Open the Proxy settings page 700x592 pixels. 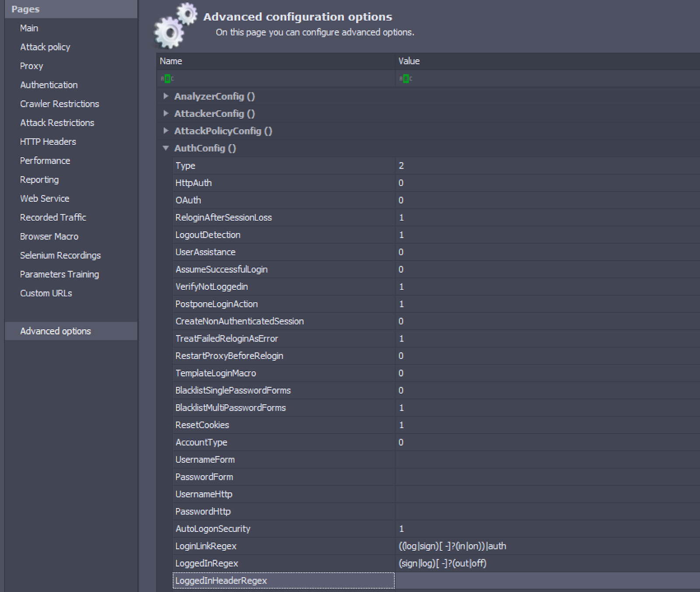(x=31, y=66)
